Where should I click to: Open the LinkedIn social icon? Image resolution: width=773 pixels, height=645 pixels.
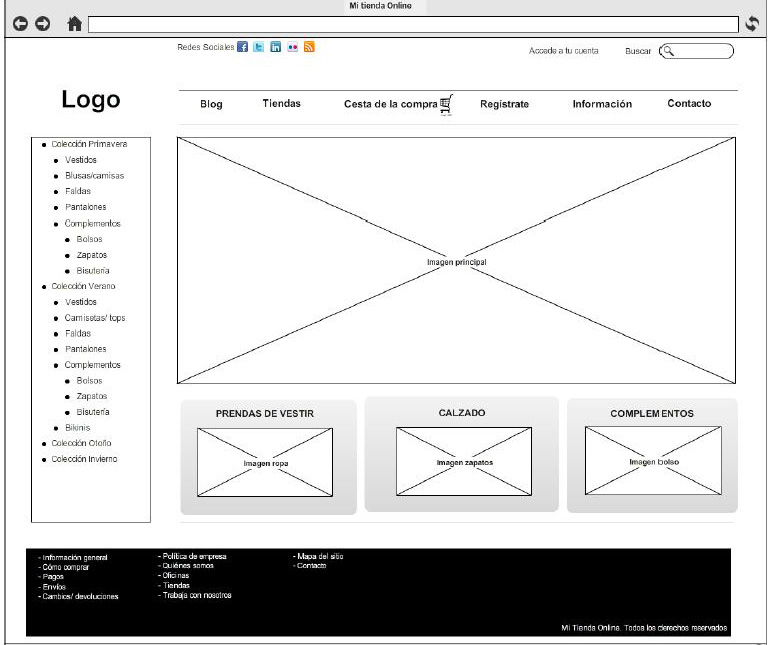point(275,47)
